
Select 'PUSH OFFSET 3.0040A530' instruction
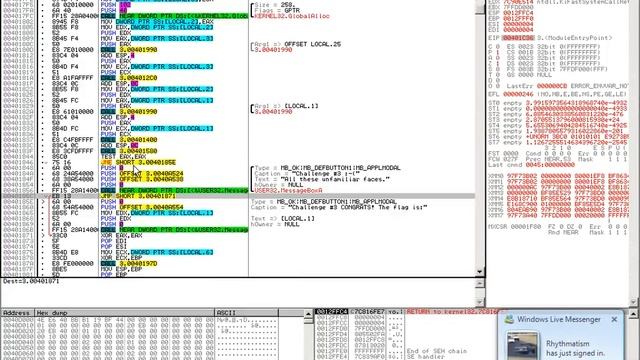tap(142, 179)
